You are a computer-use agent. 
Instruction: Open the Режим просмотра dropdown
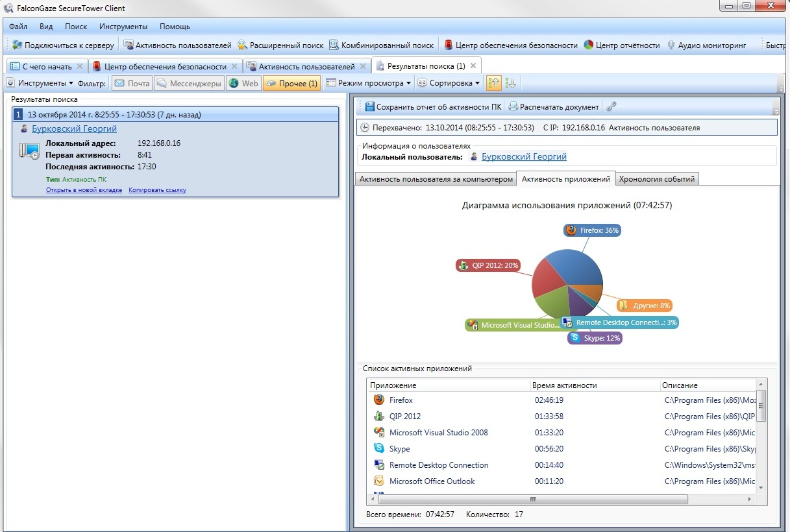(368, 83)
